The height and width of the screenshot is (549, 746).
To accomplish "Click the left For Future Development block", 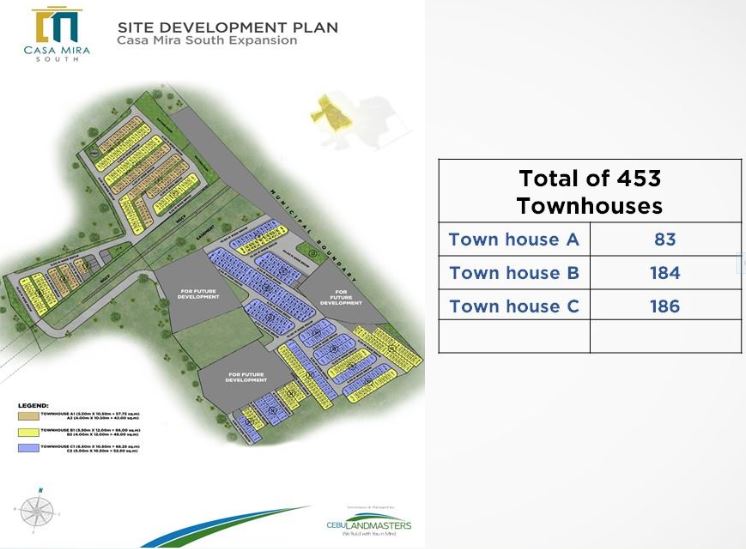I will 199,295.
